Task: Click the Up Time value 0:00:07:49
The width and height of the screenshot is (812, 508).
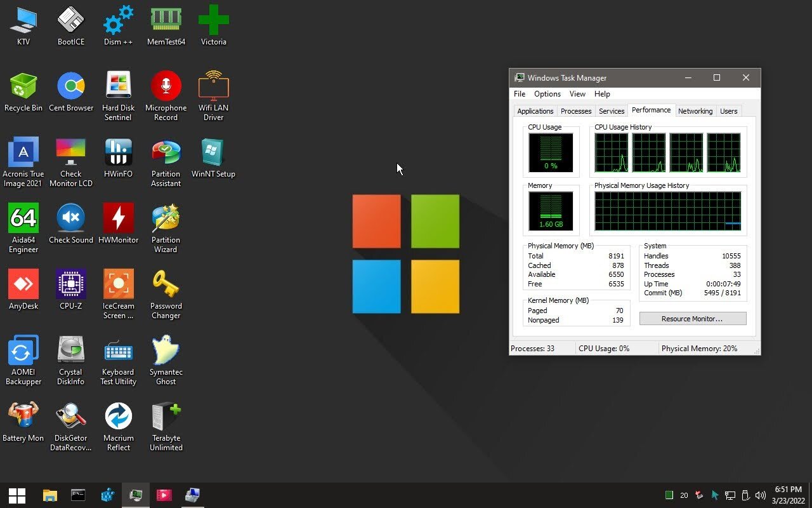Action: (x=723, y=284)
